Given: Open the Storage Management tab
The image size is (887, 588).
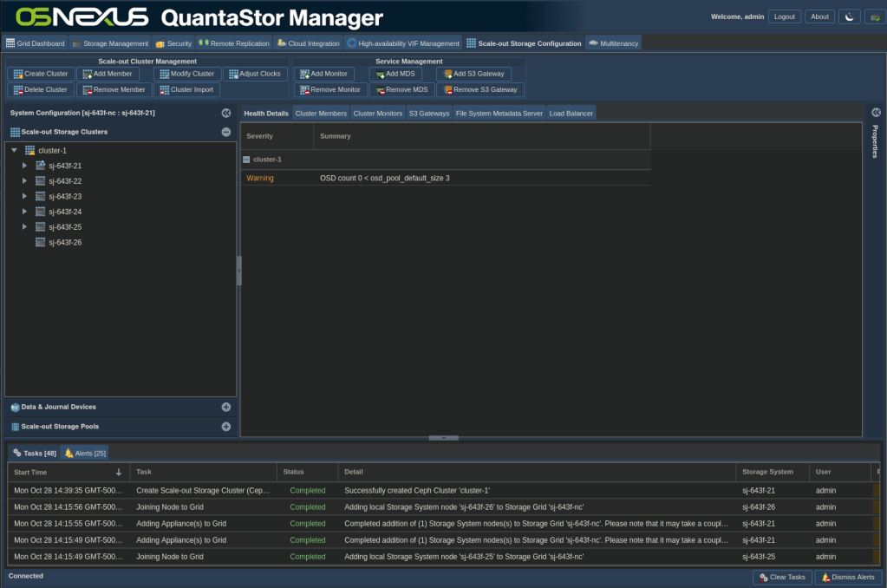Looking at the screenshot, I should pyautogui.click(x=109, y=43).
